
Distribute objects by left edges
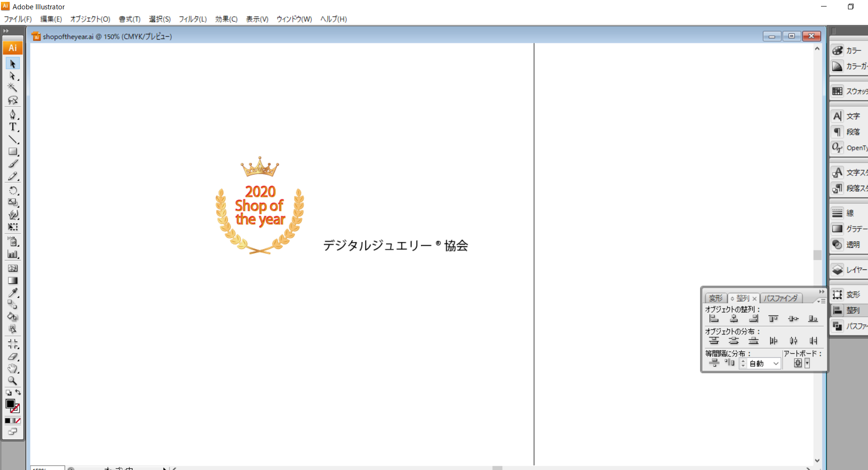(x=774, y=341)
